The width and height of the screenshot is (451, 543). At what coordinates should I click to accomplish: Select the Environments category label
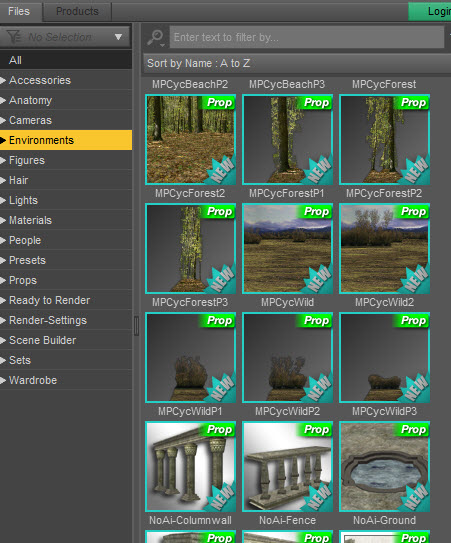(41, 140)
